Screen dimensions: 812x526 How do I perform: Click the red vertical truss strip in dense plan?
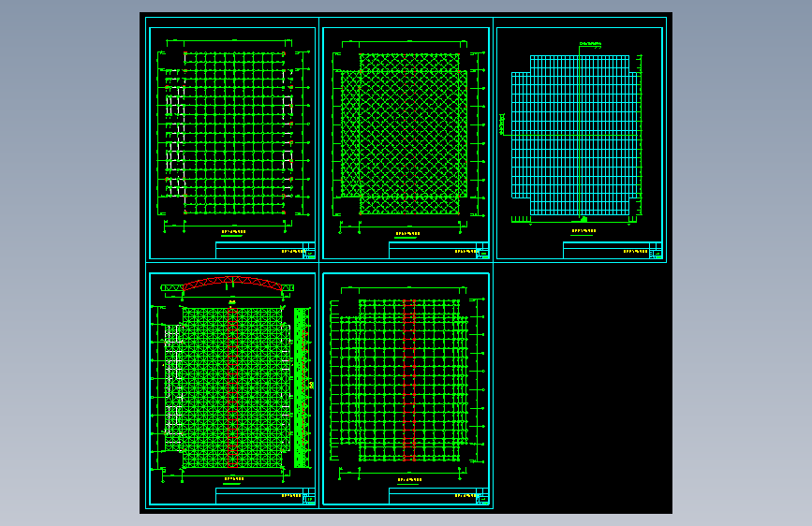(x=232, y=387)
